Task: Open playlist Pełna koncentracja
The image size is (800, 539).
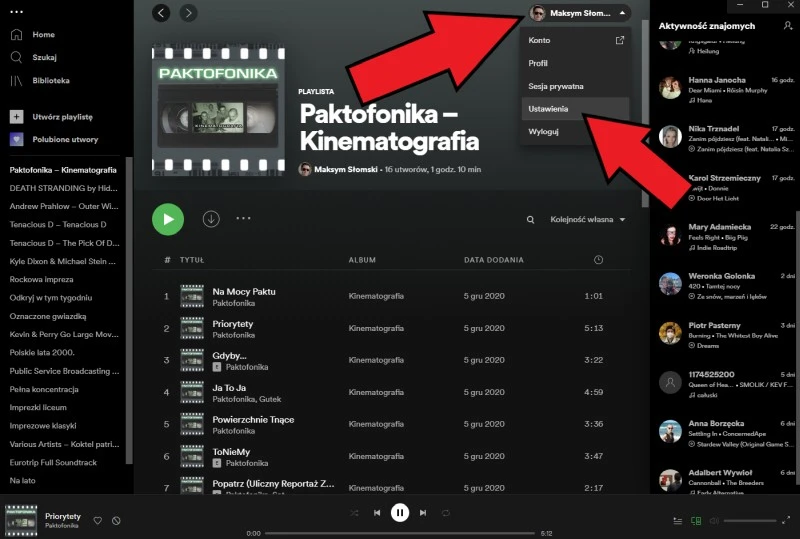Action: [44, 389]
